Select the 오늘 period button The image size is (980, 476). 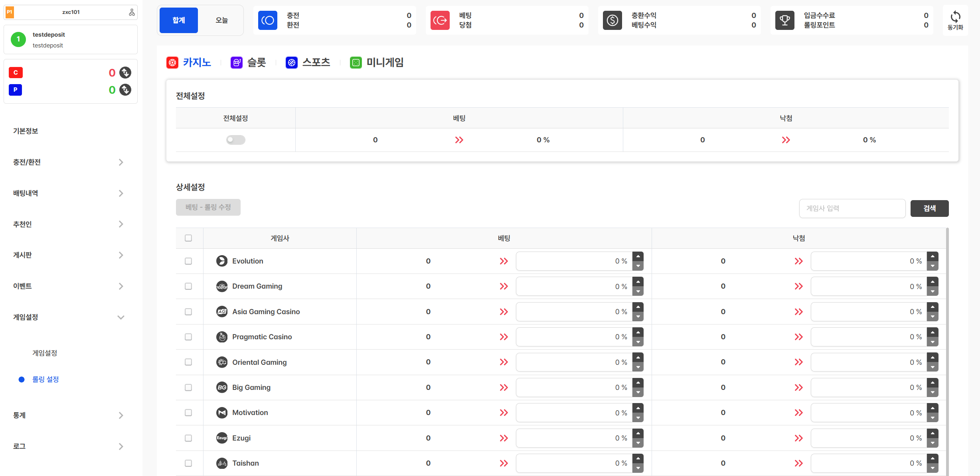pos(221,20)
